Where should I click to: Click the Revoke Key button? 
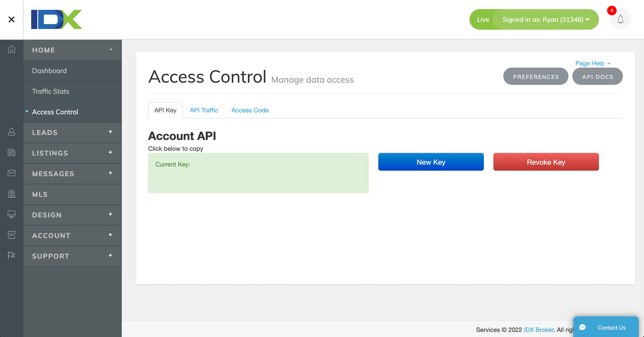pyautogui.click(x=546, y=162)
